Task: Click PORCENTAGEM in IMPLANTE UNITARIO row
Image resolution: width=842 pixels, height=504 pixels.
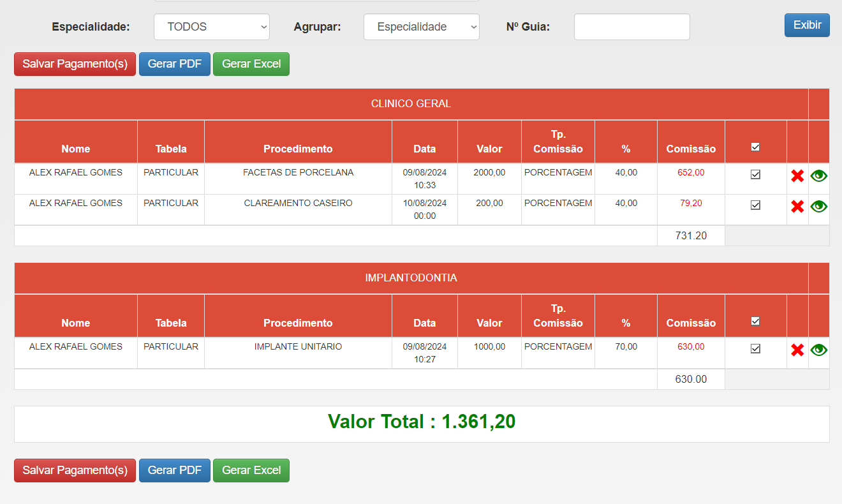Action: (x=558, y=347)
